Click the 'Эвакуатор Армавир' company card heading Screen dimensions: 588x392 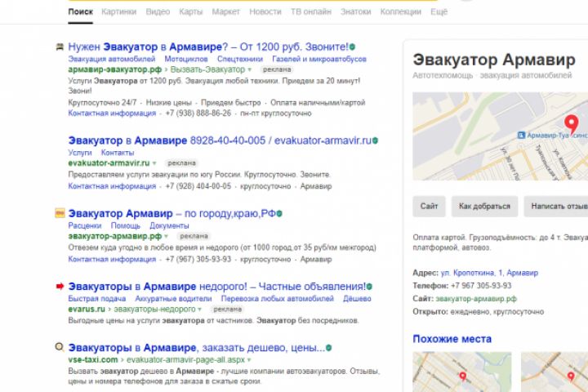pos(494,60)
